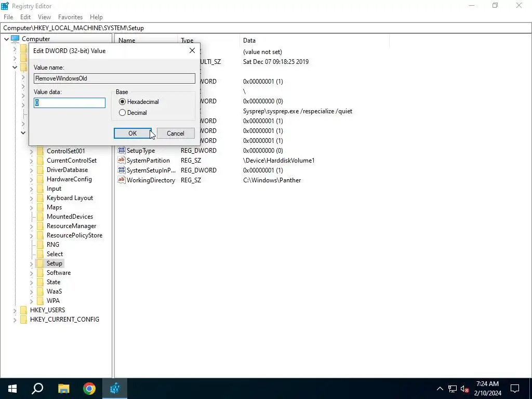Open File Explorer from taskbar
This screenshot has height=399, width=532.
63,389
